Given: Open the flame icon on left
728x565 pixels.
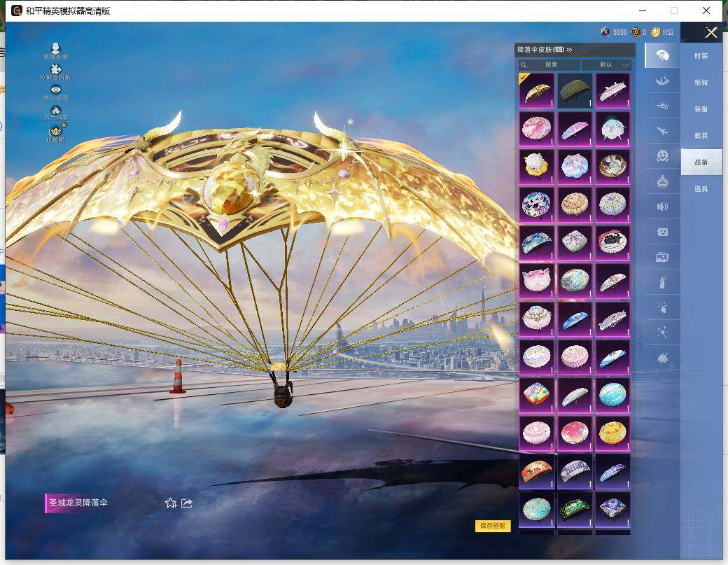Looking at the screenshot, I should 56,110.
